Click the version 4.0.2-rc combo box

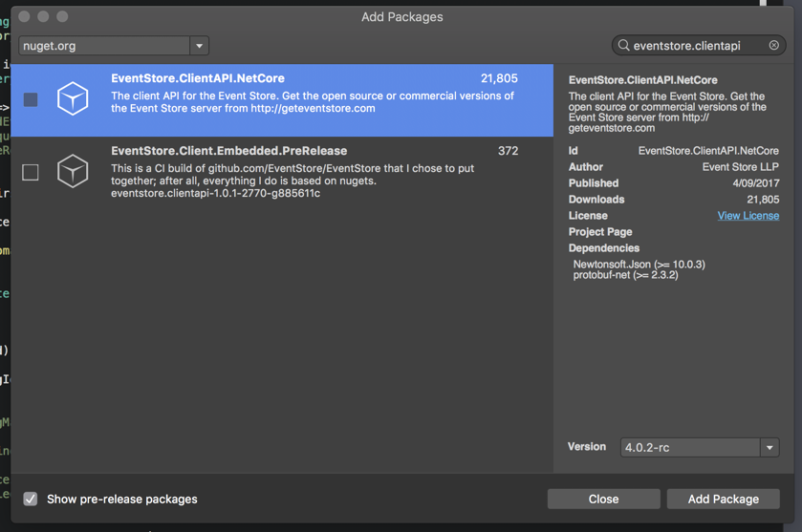point(700,448)
